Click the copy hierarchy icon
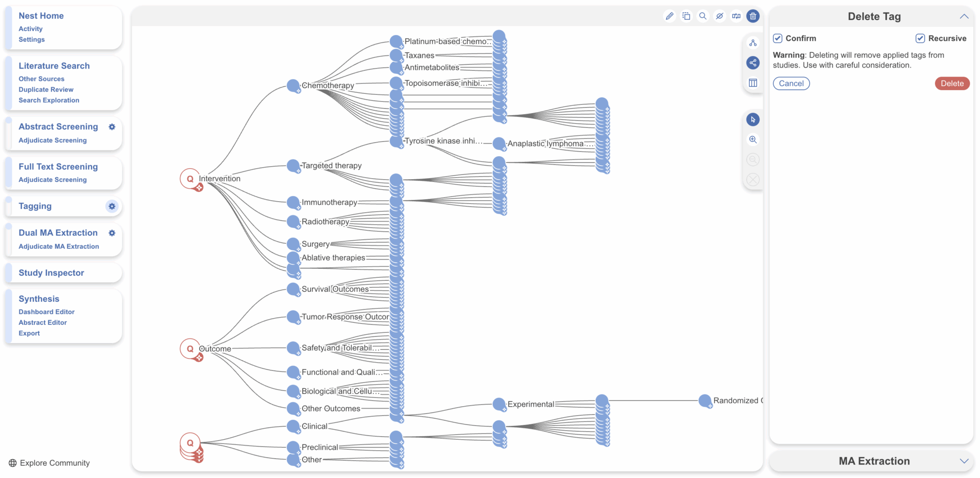Viewport: 980px width, 478px height. click(x=686, y=16)
